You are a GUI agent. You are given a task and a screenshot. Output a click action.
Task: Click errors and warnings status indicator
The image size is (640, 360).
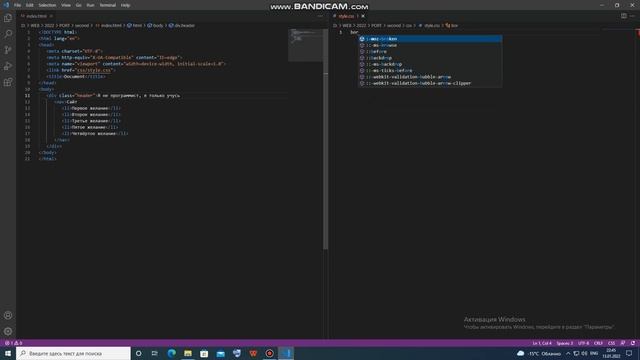[x=13, y=343]
